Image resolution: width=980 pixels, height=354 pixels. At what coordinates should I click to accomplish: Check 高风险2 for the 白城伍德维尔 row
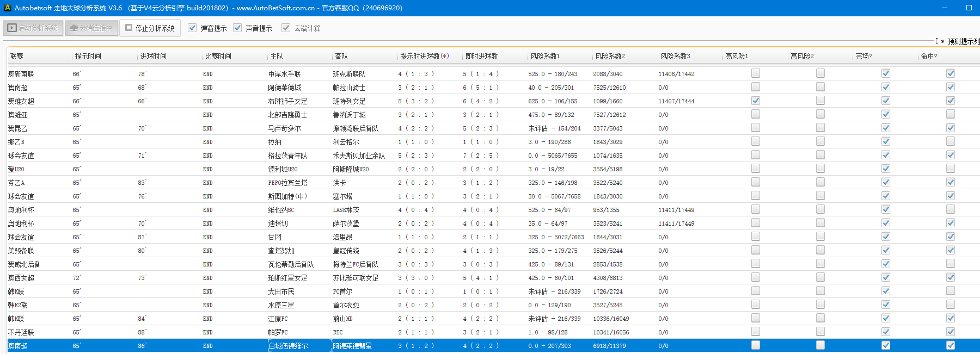[x=820, y=345]
